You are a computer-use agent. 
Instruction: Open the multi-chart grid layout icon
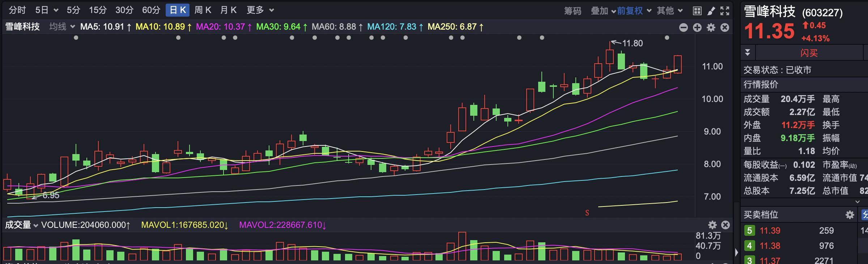click(x=697, y=11)
